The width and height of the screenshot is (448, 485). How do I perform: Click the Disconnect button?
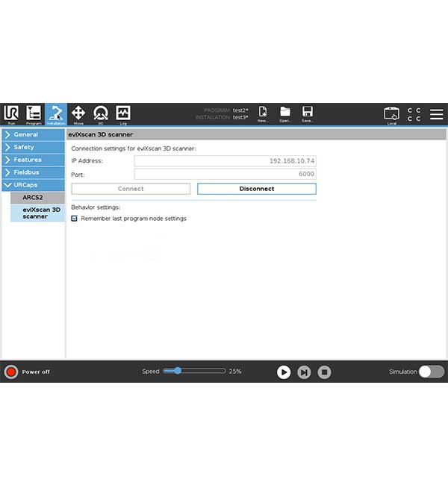pyautogui.click(x=257, y=189)
